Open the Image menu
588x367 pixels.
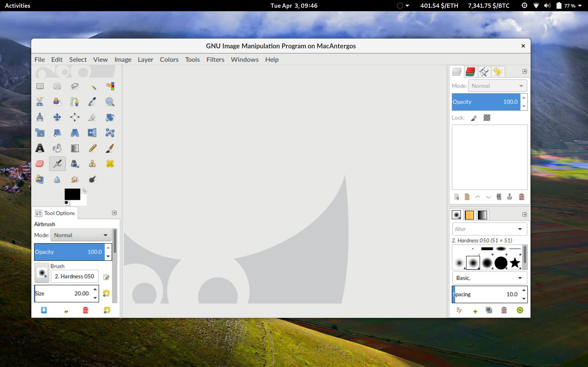coord(123,59)
